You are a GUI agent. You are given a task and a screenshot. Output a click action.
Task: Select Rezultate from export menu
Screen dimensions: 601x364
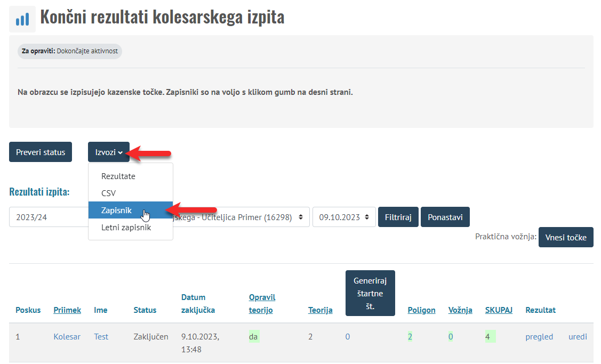[x=118, y=176]
